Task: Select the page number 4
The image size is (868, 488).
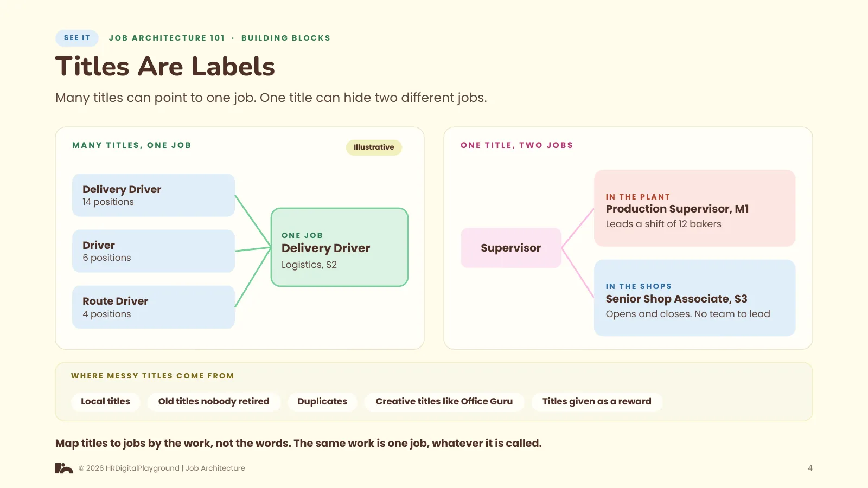Action: pos(810,468)
